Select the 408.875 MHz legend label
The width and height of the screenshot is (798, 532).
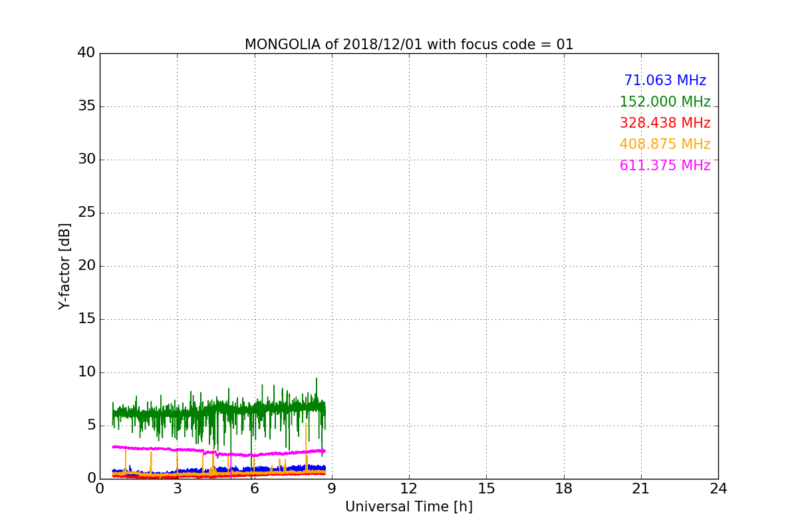click(x=665, y=144)
